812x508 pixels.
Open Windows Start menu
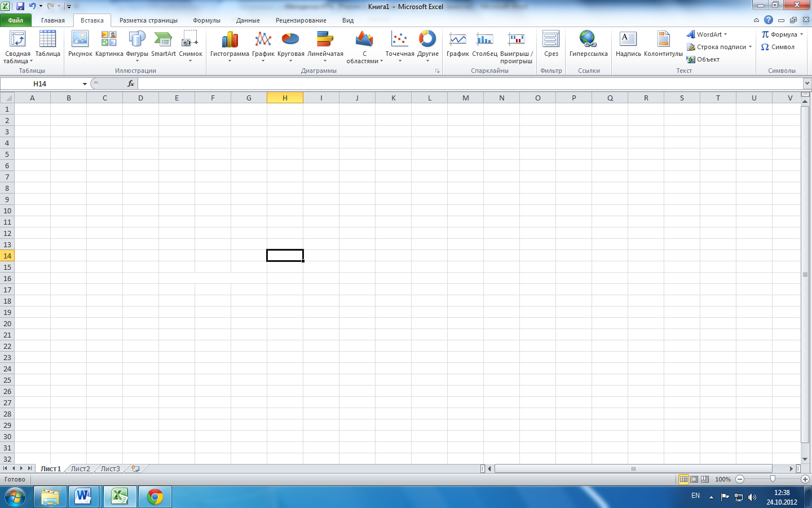(15, 497)
